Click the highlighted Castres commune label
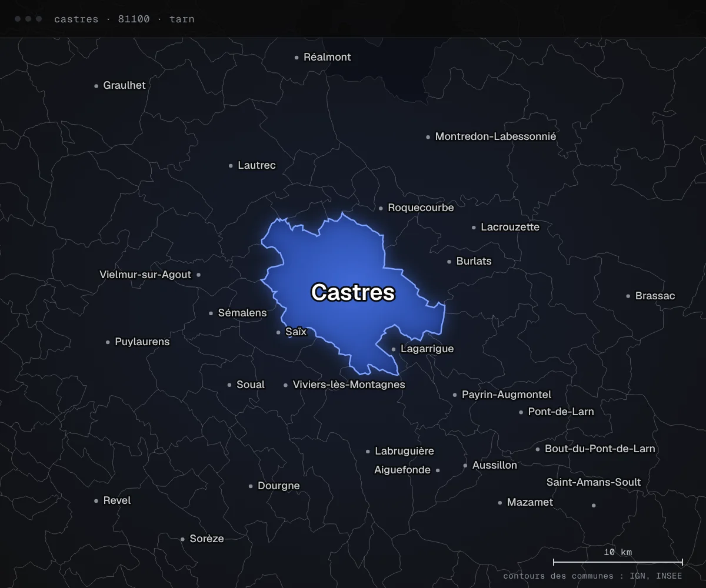706x588 pixels. point(353,292)
